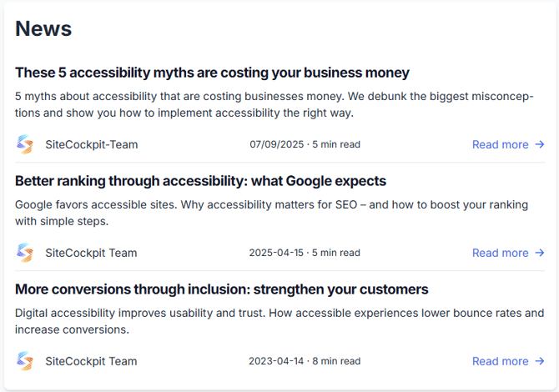Click the arrow icon for the Google ranking article
This screenshot has width=559, height=392.
(x=540, y=253)
